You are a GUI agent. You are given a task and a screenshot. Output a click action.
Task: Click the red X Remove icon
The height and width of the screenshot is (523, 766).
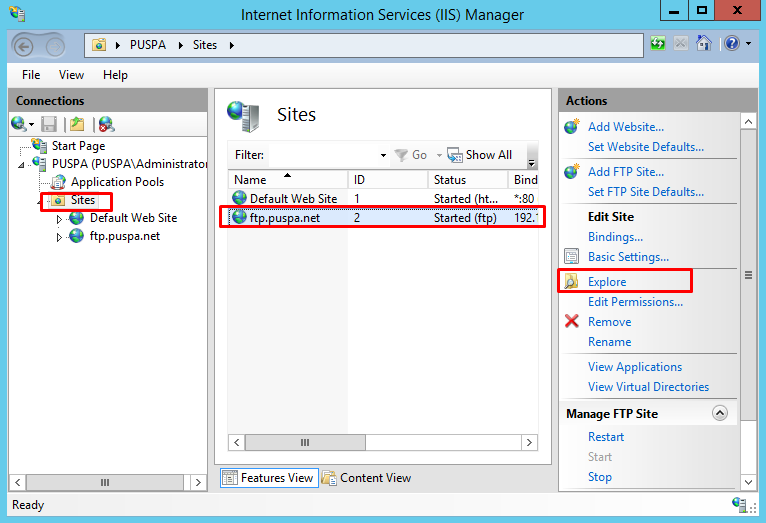pos(572,321)
